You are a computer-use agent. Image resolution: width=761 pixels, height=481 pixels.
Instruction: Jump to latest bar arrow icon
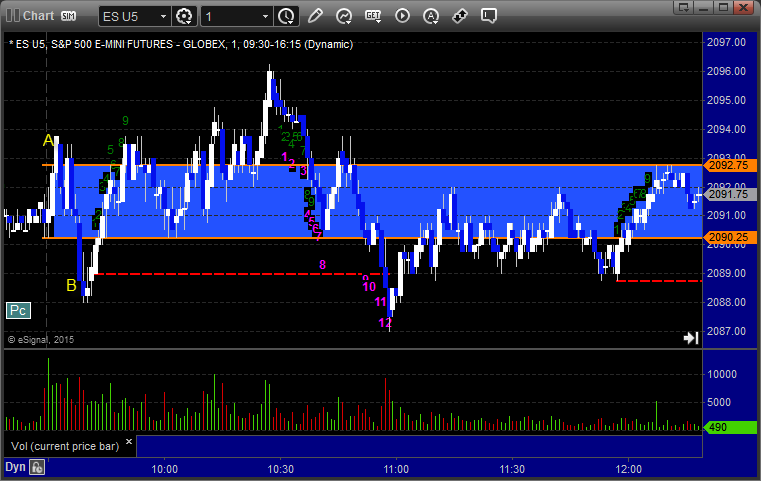pos(691,338)
